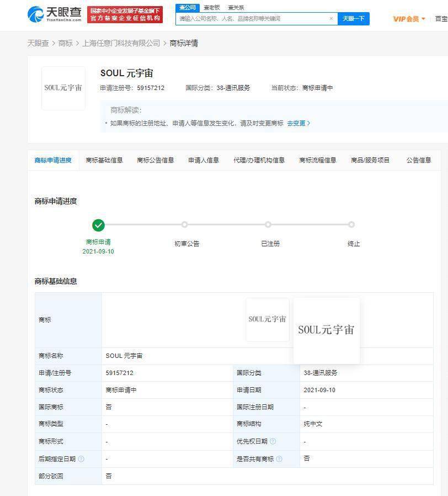
Task: Switch to the 查关系 search tab
Action: (x=236, y=8)
